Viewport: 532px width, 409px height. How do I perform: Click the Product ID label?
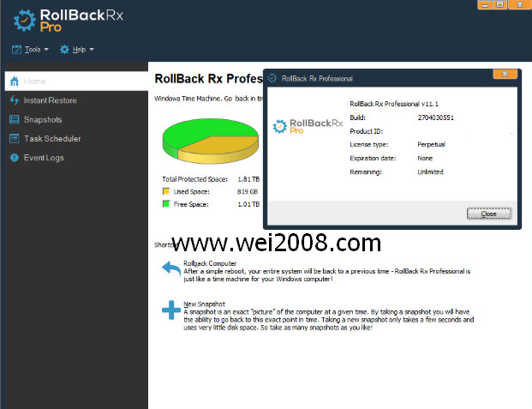pyautogui.click(x=366, y=131)
